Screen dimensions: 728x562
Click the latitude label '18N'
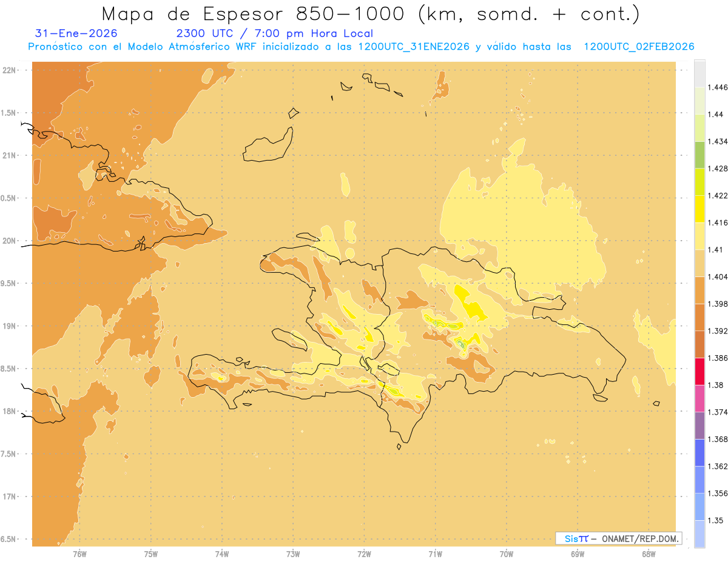point(9,412)
